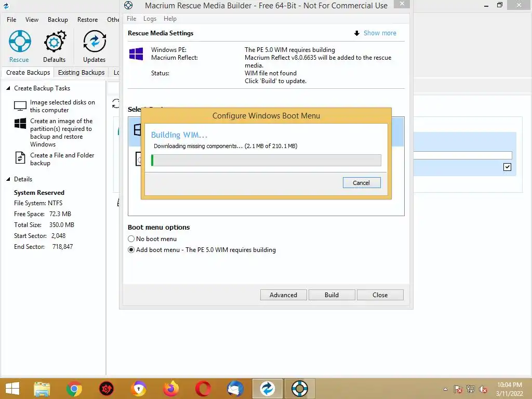This screenshot has width=532, height=399.
Task: Click the network tray icon
Action: [x=471, y=389]
